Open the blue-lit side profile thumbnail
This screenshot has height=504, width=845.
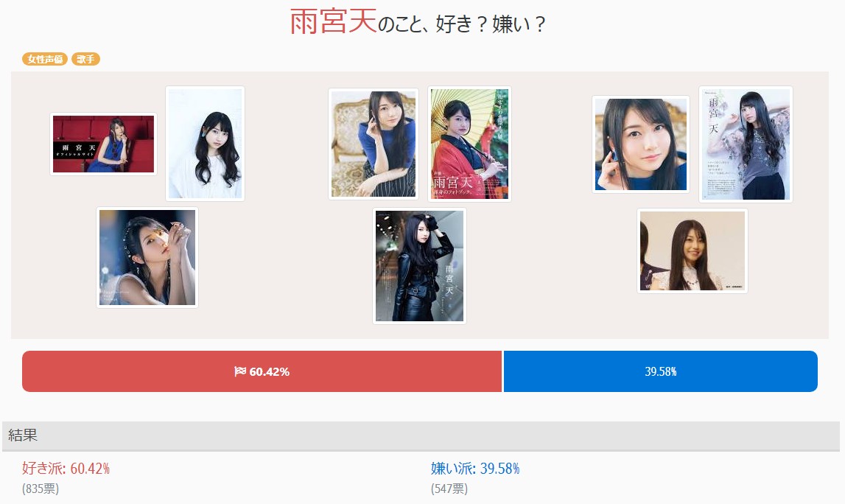147,258
